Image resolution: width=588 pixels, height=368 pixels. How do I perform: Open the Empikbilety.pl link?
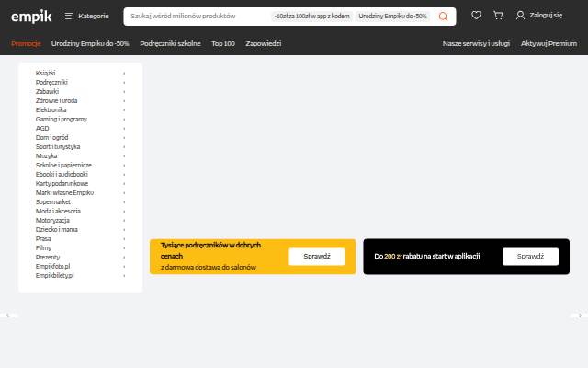(x=55, y=276)
